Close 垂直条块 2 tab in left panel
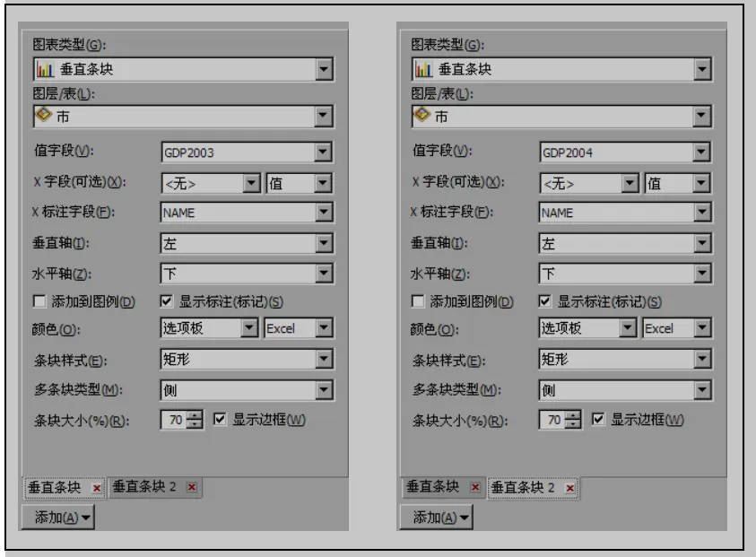 (191, 487)
